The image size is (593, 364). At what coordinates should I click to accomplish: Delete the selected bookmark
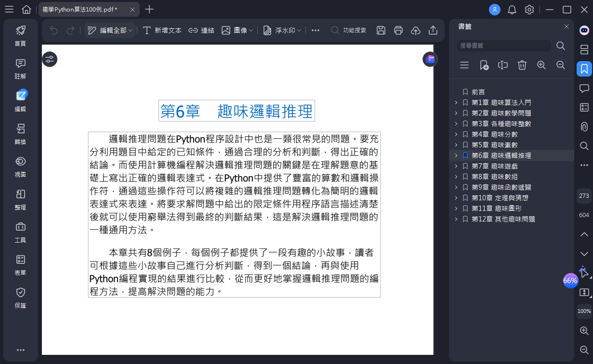click(x=522, y=65)
